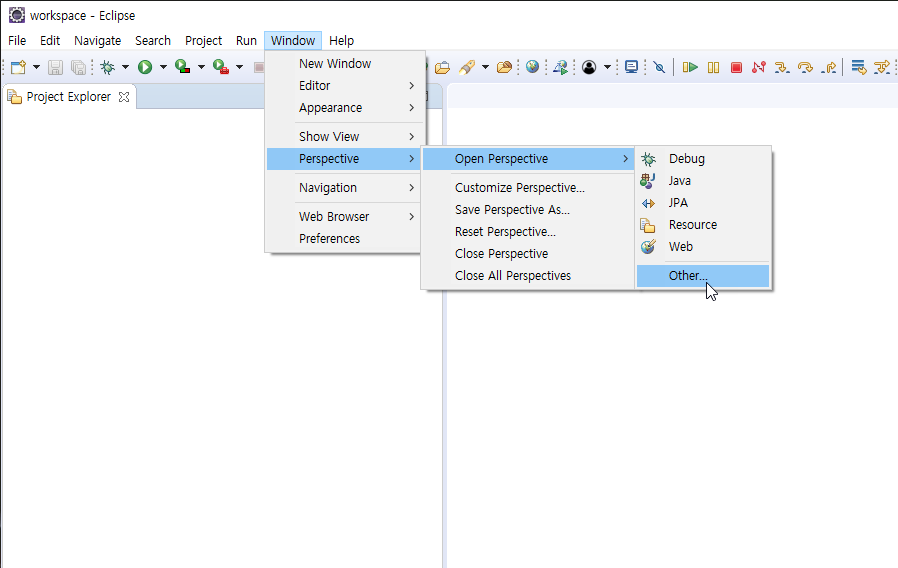898x568 pixels.
Task: Click the Resume debug toolbar icon
Action: (690, 67)
